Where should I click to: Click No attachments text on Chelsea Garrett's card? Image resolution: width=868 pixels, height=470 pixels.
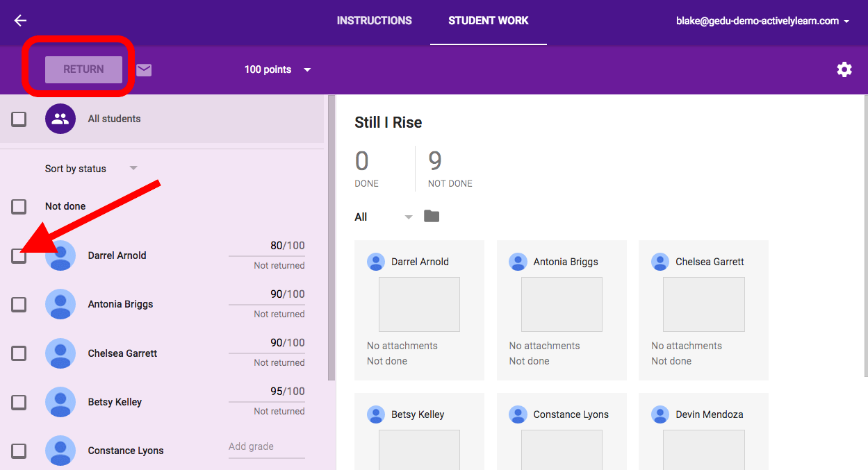687,346
